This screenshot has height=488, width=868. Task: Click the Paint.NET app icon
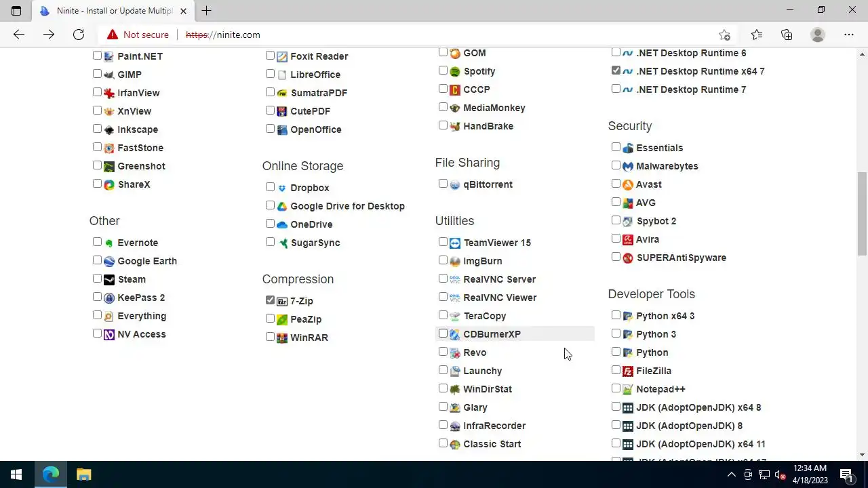click(x=108, y=56)
